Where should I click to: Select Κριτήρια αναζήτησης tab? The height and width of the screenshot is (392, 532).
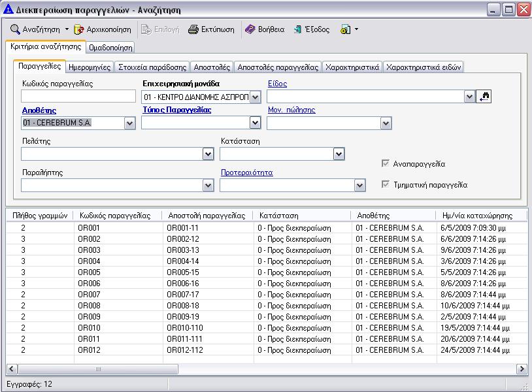[x=46, y=46]
